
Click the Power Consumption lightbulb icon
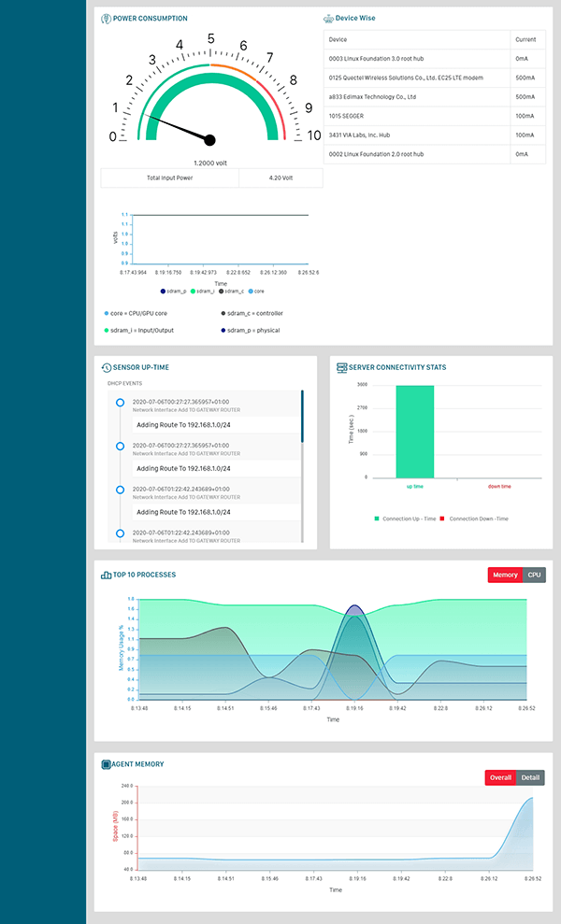click(x=106, y=19)
